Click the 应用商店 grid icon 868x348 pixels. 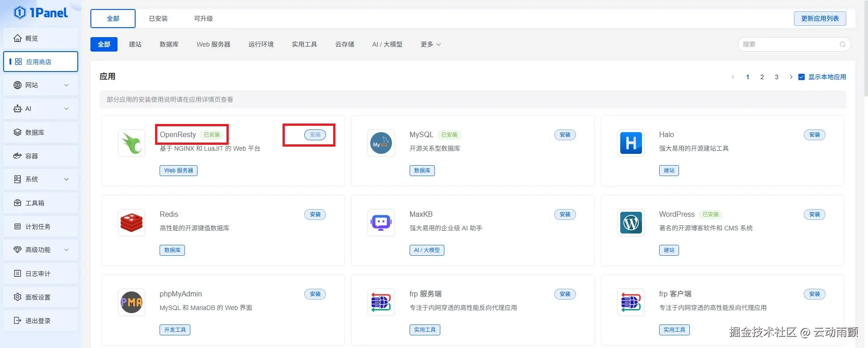19,62
